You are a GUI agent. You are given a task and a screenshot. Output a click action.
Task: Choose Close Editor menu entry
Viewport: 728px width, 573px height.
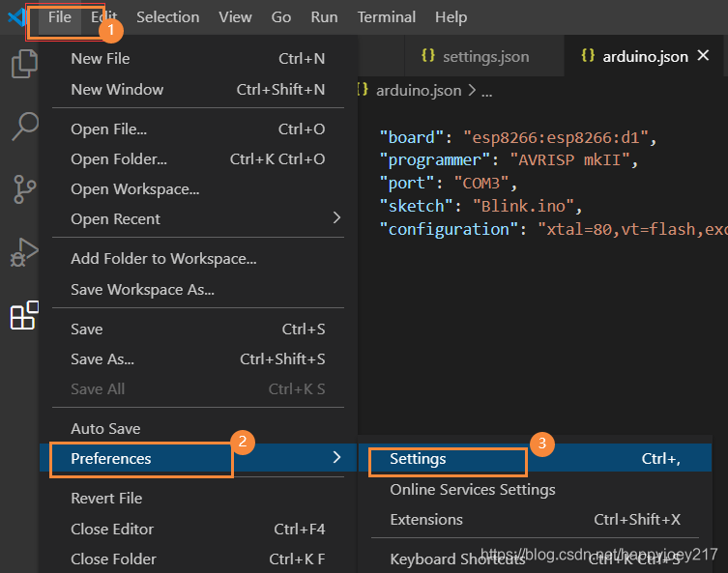pyautogui.click(x=198, y=529)
